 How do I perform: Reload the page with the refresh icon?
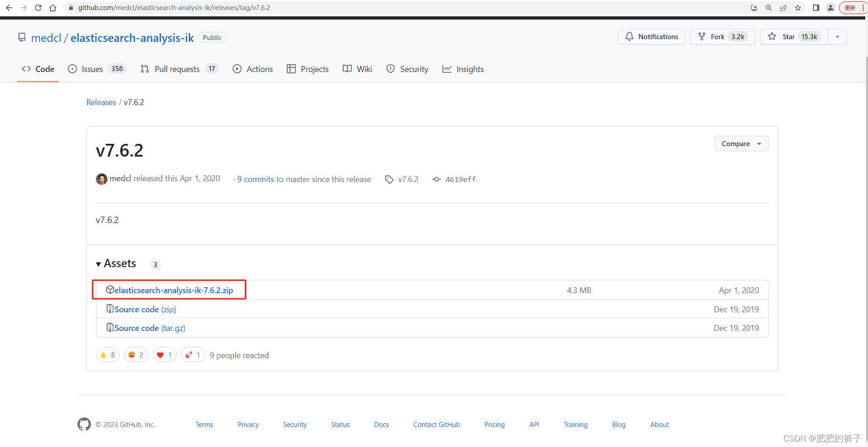pyautogui.click(x=38, y=8)
